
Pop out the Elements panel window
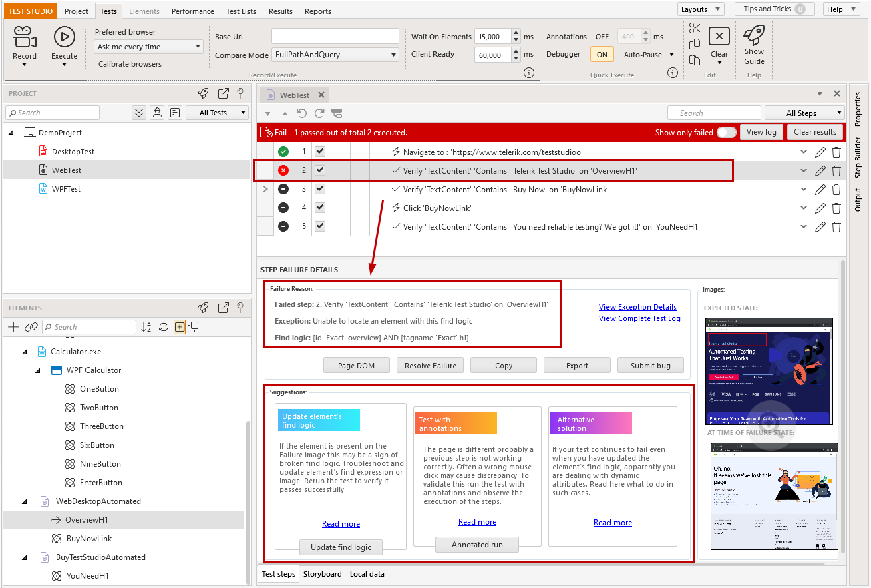click(x=224, y=308)
